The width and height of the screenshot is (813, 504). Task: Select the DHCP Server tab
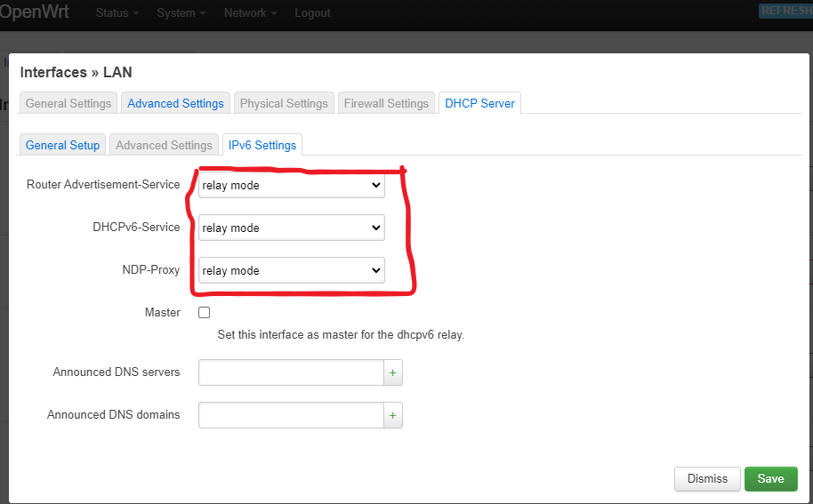coord(479,103)
